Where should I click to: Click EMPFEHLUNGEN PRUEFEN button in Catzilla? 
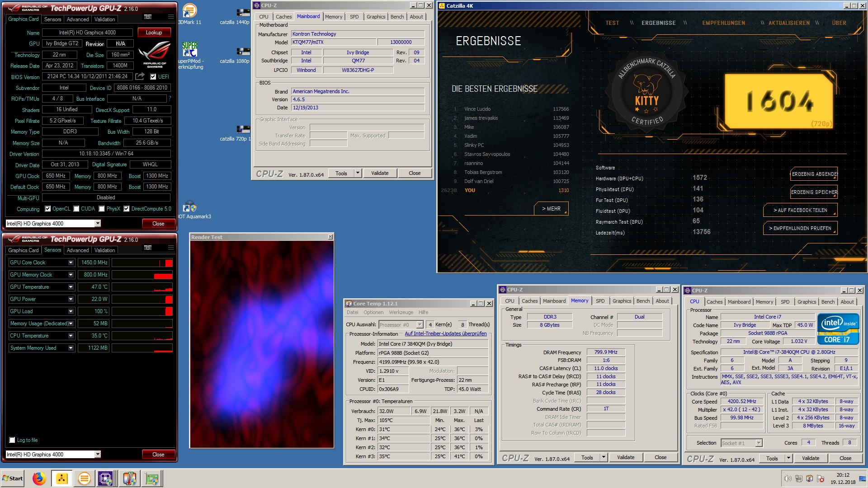click(800, 228)
